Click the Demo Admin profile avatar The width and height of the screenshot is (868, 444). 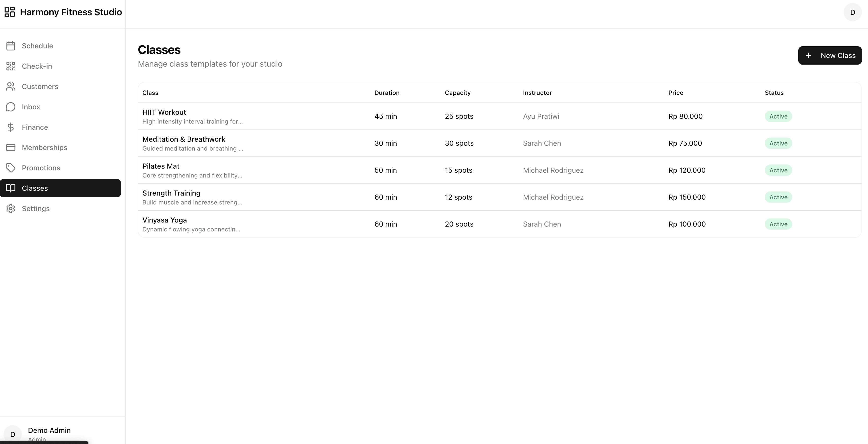[x=13, y=434]
